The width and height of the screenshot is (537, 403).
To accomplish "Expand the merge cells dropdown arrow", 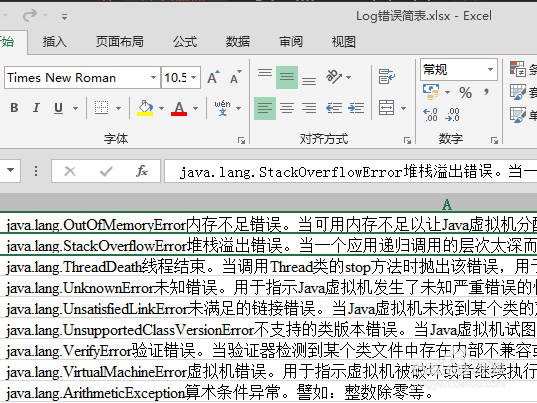I will (403, 108).
